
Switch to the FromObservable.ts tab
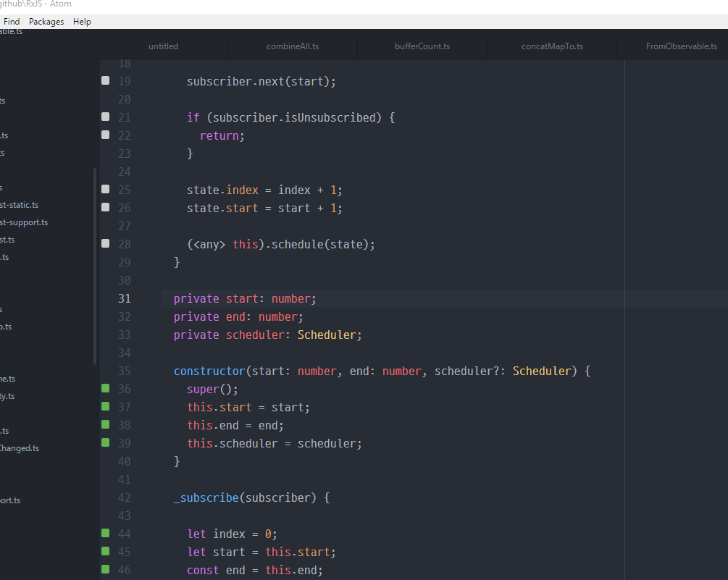coord(681,46)
